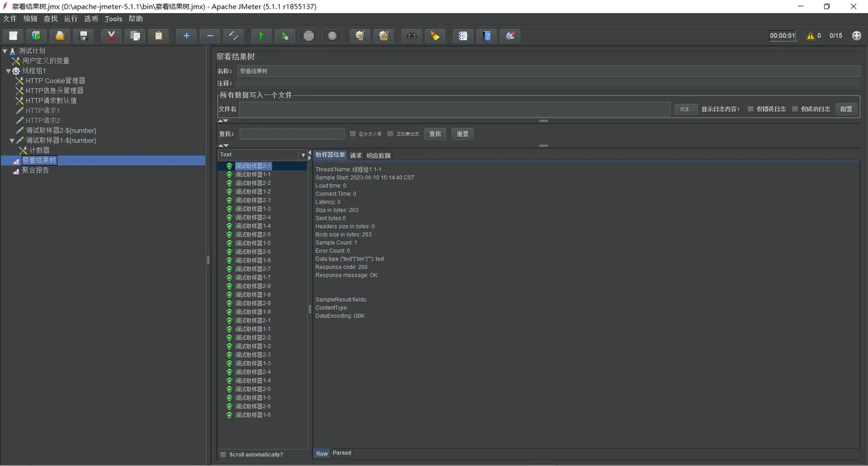Click the Open file folder icon
Viewport: 868px width, 466px height.
60,36
